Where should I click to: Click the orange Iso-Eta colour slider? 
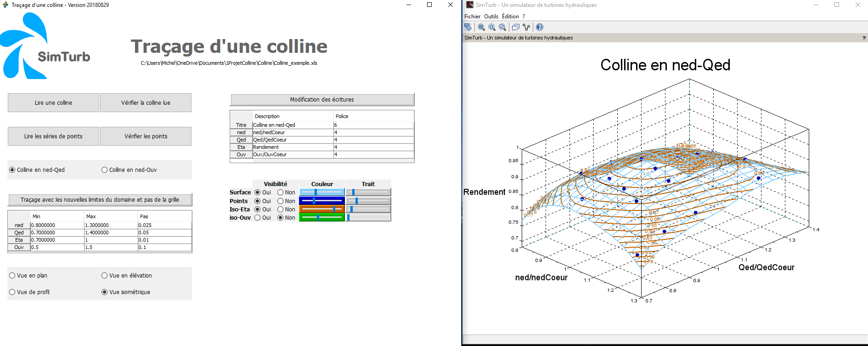pyautogui.click(x=321, y=209)
